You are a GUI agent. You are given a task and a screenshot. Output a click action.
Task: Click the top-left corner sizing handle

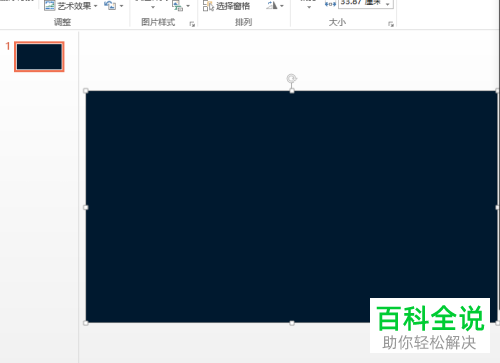tap(86, 91)
